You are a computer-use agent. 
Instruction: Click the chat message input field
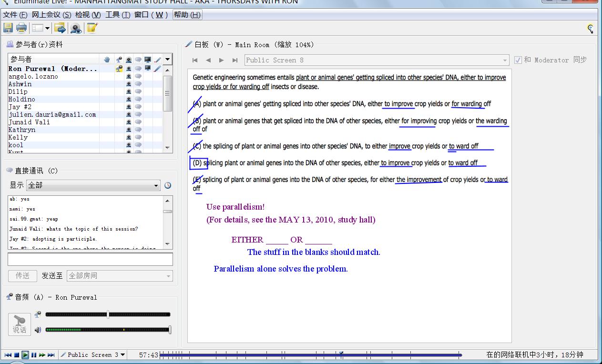click(x=90, y=259)
